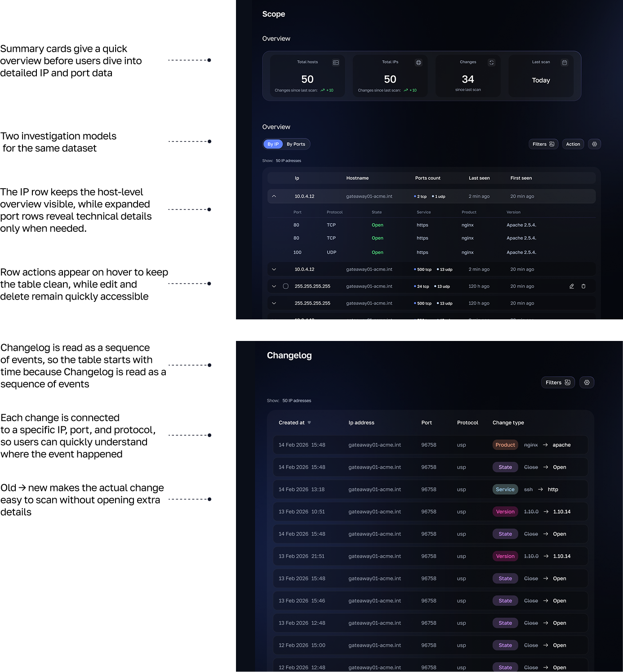Click the UDP protocol cell for port 100
Screen dimensions: 623x672
(332, 252)
